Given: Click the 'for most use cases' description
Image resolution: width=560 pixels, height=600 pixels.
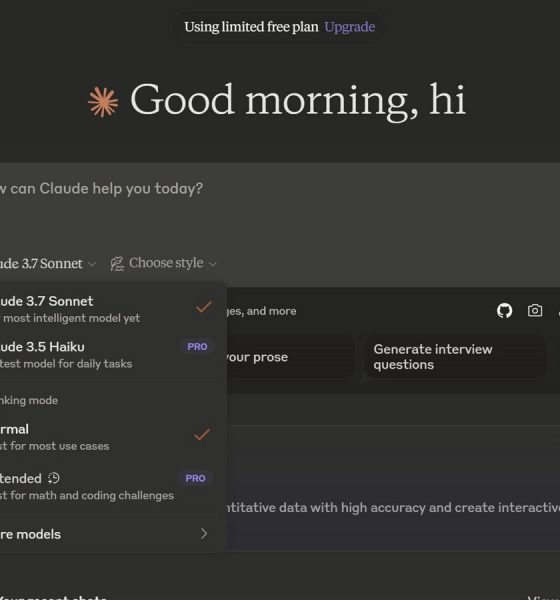Looking at the screenshot, I should pos(59,446).
